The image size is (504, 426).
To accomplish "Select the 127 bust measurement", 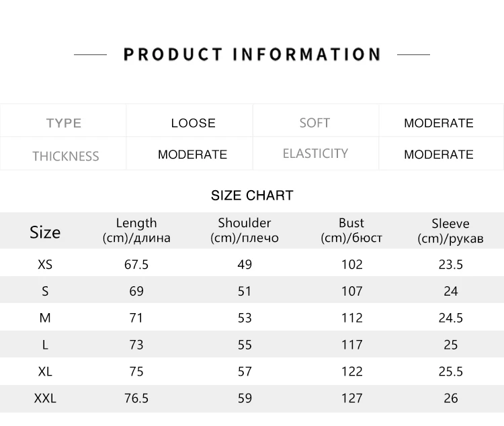I will click(x=351, y=398).
